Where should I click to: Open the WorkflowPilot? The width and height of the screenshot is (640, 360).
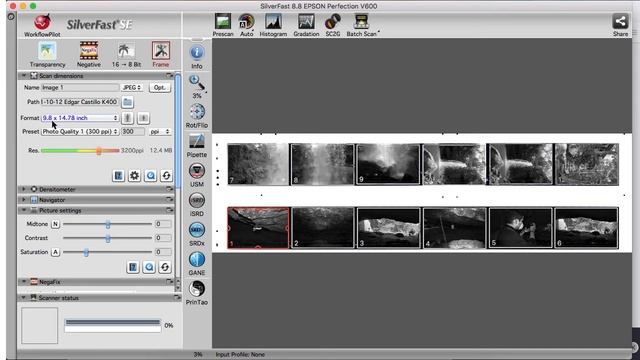coord(42,25)
